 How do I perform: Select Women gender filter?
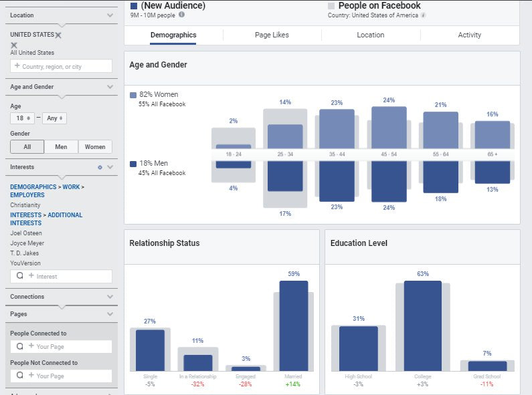(95, 147)
